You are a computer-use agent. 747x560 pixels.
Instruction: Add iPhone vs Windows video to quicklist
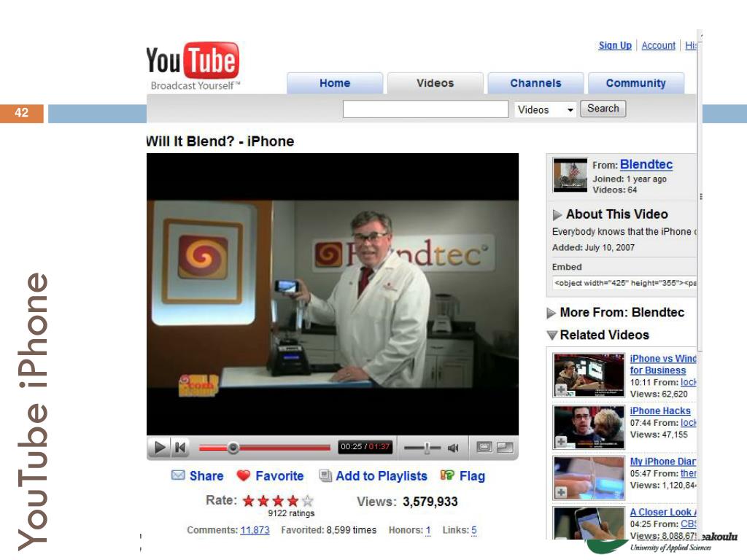point(562,390)
